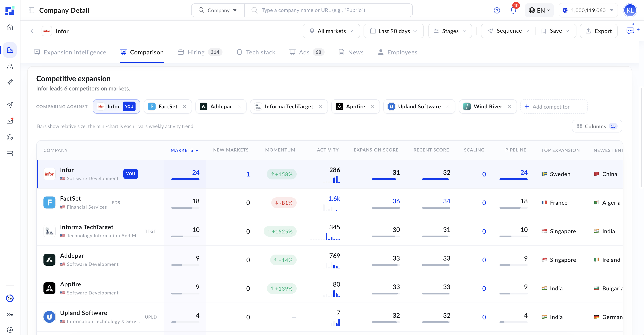The image size is (644, 335).
Task: Open the Company search type dropdown
Action: click(x=218, y=10)
